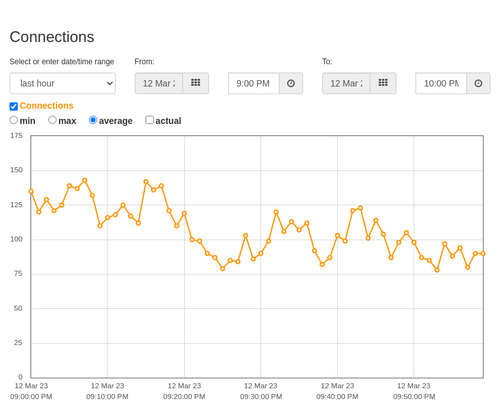This screenshot has width=500, height=403.
Task: Open the last hour range dropdown
Action: click(x=63, y=83)
